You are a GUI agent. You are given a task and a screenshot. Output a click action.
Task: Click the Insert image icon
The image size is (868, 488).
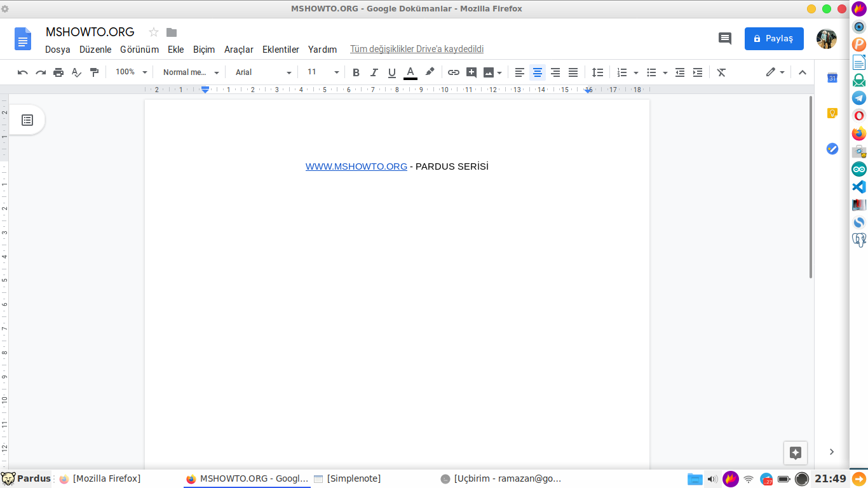pyautogui.click(x=488, y=72)
